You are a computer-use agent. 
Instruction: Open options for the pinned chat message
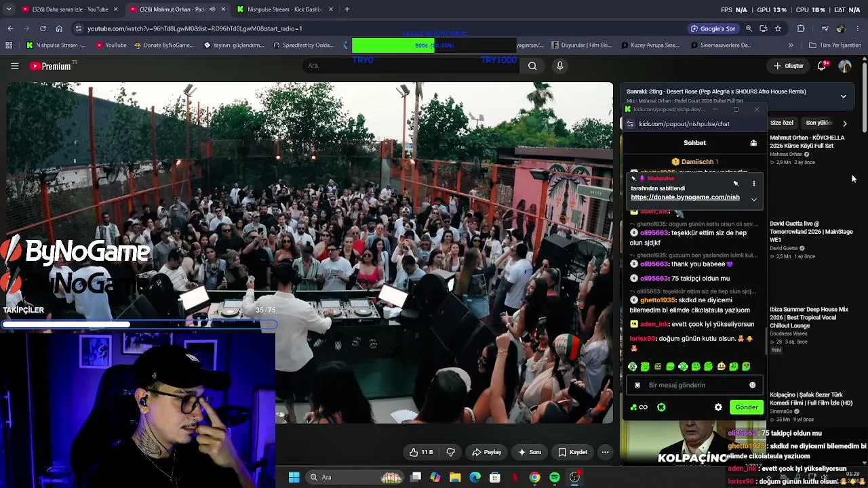[x=753, y=184]
